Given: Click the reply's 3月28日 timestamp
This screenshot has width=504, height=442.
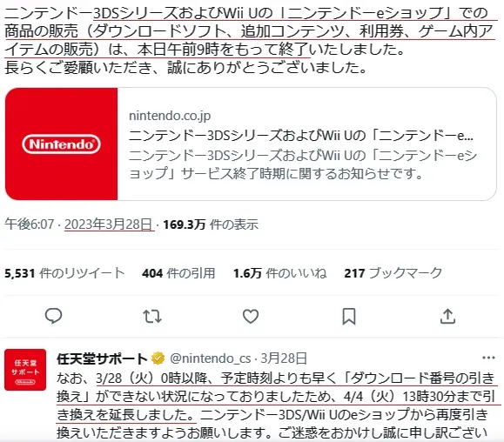Looking at the screenshot, I should (284, 358).
